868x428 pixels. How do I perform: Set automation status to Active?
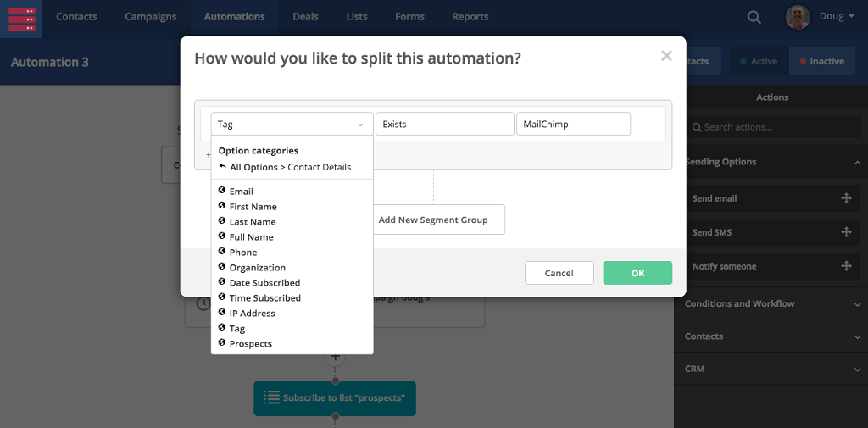(758, 61)
